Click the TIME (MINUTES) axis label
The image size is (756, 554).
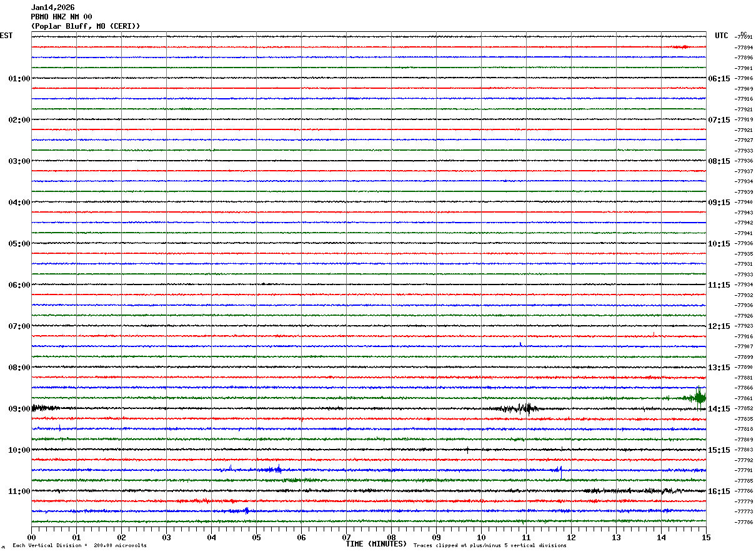(376, 544)
